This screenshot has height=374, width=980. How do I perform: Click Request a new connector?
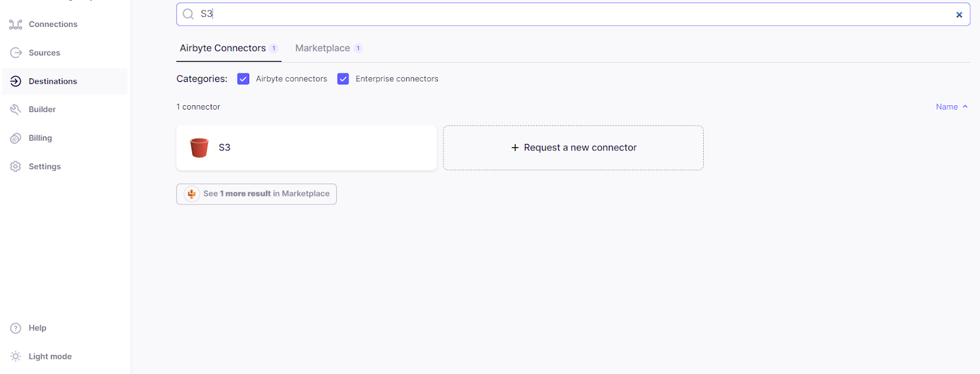coord(573,148)
